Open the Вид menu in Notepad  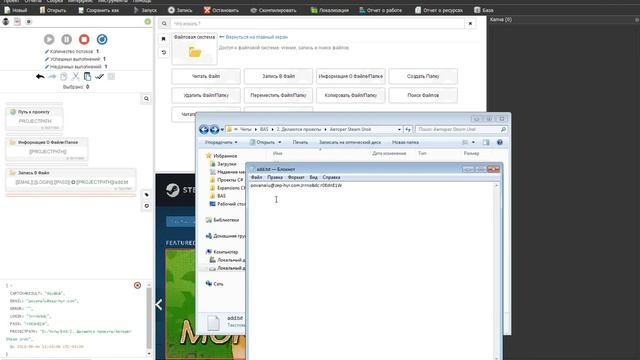tap(313, 178)
